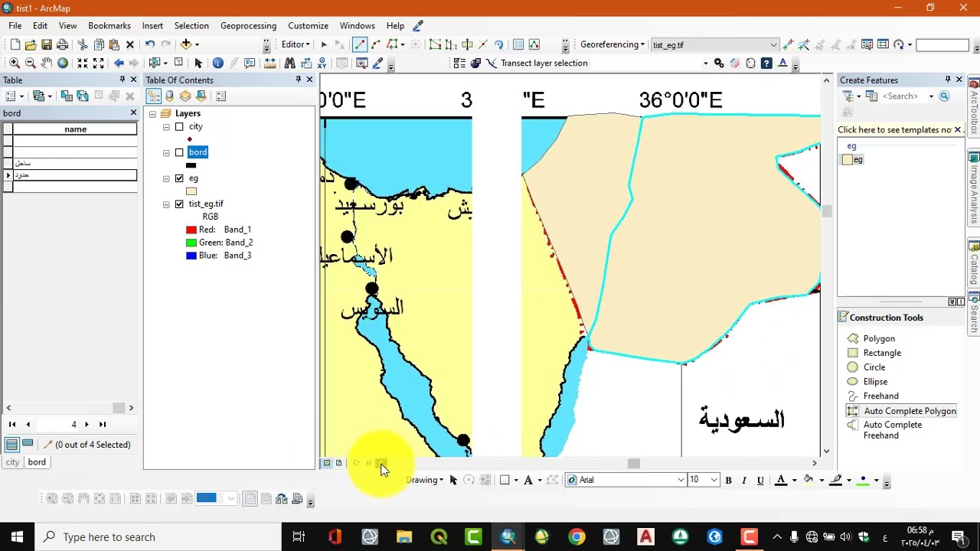980x551 pixels.
Task: Collapse the eg layer legend
Action: click(166, 179)
